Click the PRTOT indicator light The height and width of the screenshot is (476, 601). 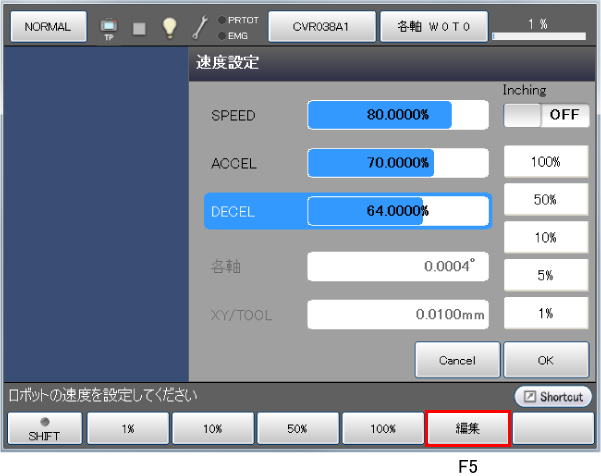(221, 20)
